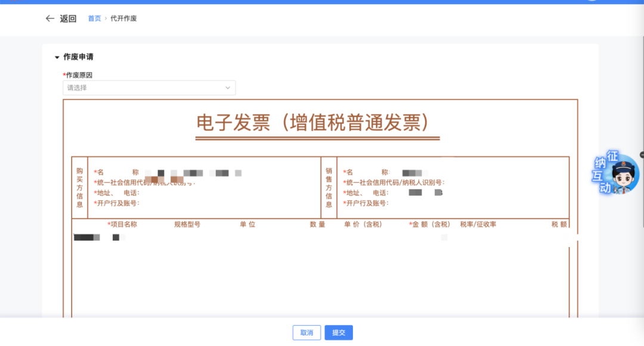Open the 首页 breadcrumb link
The height and width of the screenshot is (346, 644).
click(94, 18)
